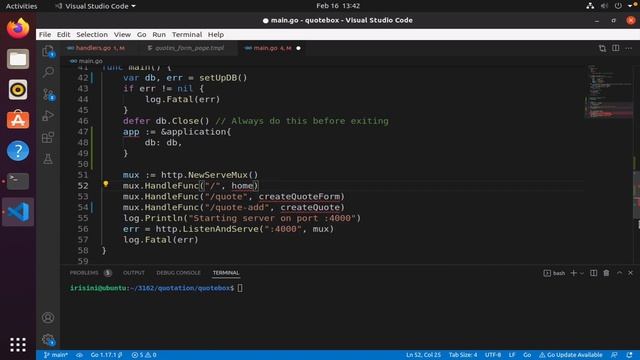The image size is (640, 360).
Task: Switch to the quotes_form_page.tmpl tab
Action: click(189, 48)
